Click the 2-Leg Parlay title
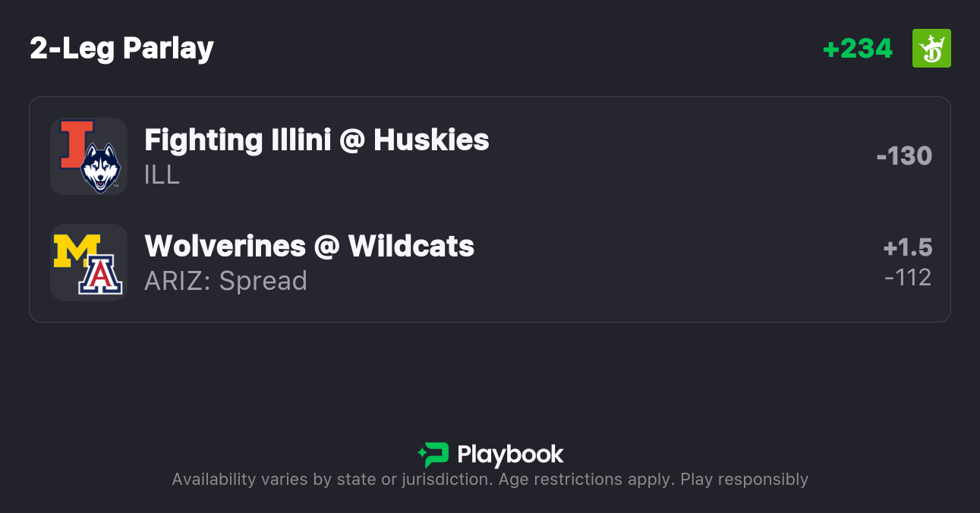The image size is (980, 513). pyautogui.click(x=121, y=49)
